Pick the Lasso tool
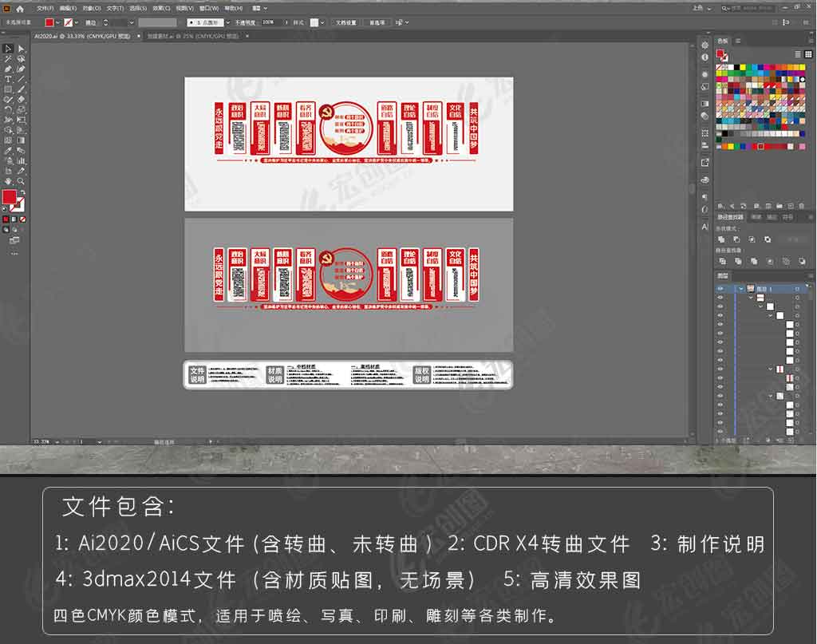817x644 pixels. pos(21,59)
